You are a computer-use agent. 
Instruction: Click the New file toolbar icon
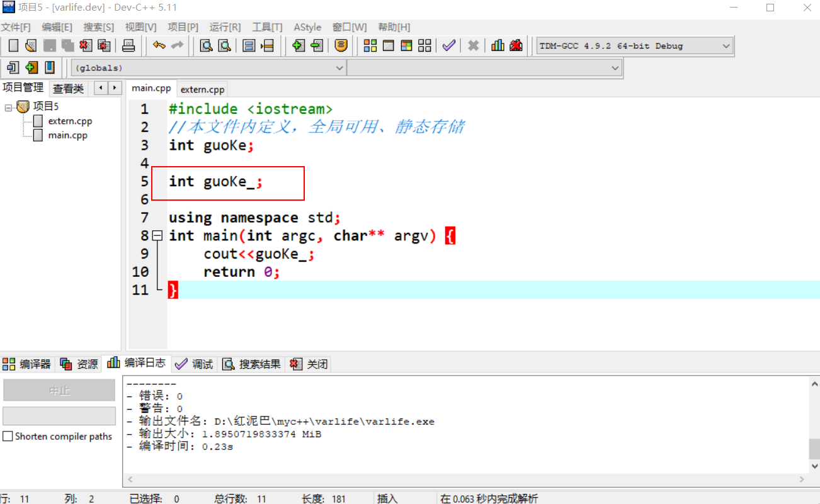pos(13,45)
